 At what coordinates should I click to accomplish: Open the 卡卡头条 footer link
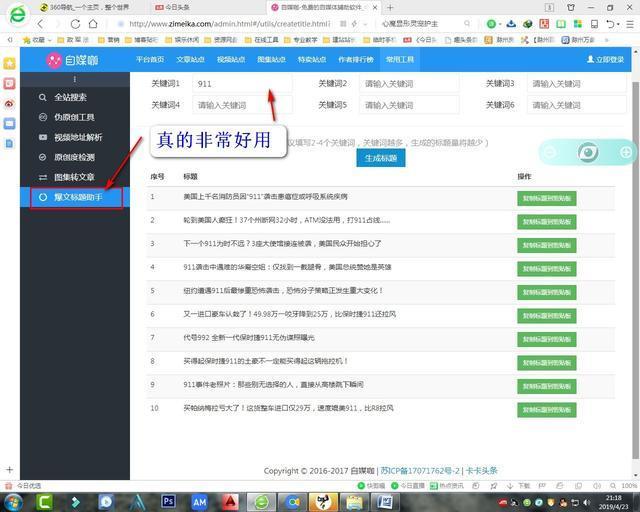point(481,470)
